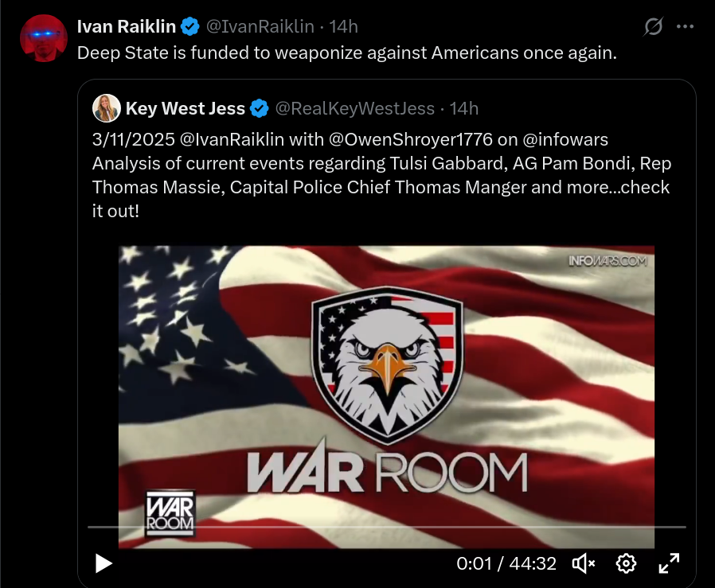
Task: Click the 14h timestamp on Ivan's post
Action: click(343, 26)
